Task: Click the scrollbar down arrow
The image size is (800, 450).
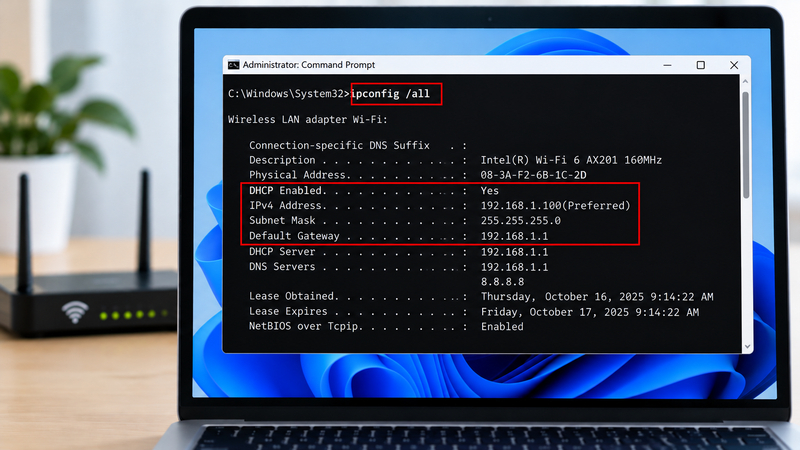Action: tap(747, 346)
